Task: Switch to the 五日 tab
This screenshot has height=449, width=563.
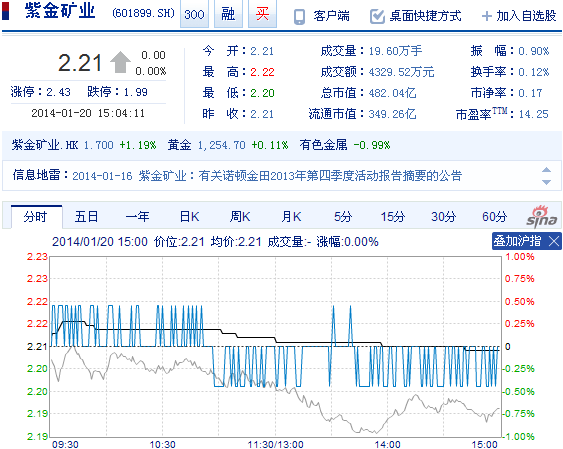Action: pos(86,217)
